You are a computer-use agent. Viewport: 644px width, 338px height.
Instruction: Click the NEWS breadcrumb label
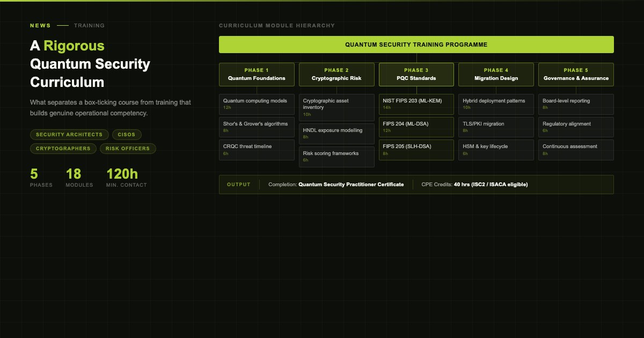tap(40, 25)
